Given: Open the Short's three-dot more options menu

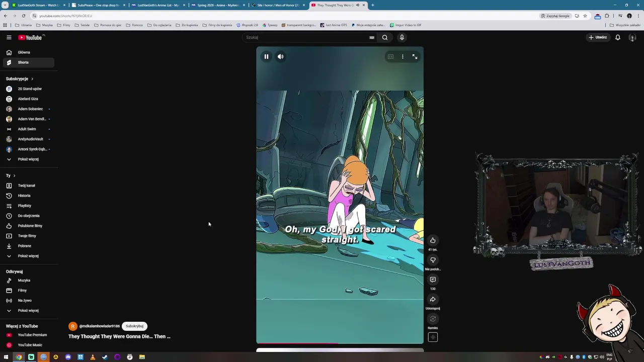Looking at the screenshot, I should pyautogui.click(x=403, y=57).
